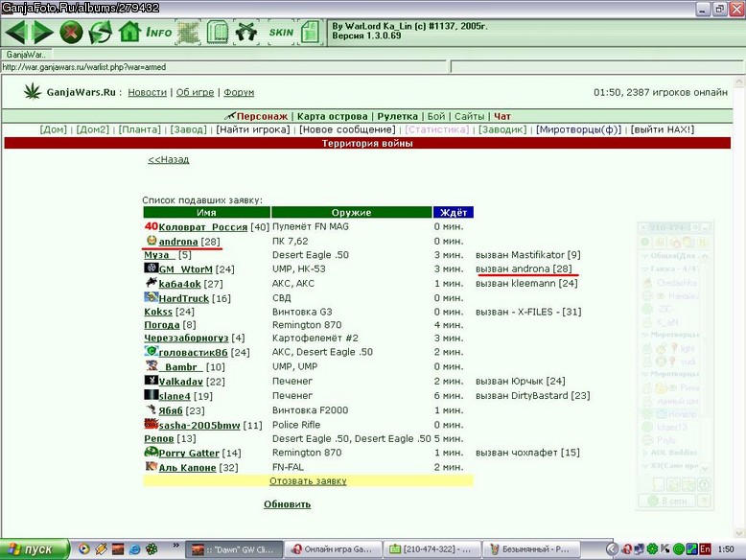Click the Отозвать заявку link
Image resolution: width=746 pixels, height=560 pixels.
[308, 481]
